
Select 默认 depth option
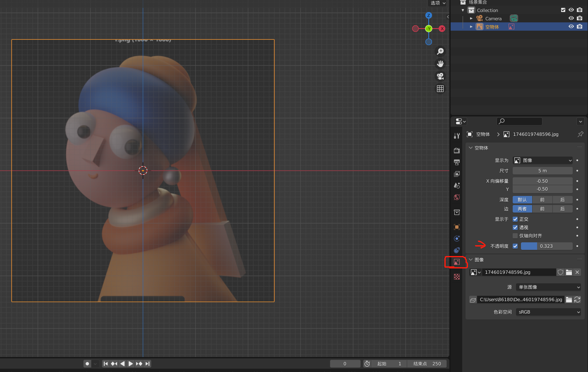pos(522,200)
